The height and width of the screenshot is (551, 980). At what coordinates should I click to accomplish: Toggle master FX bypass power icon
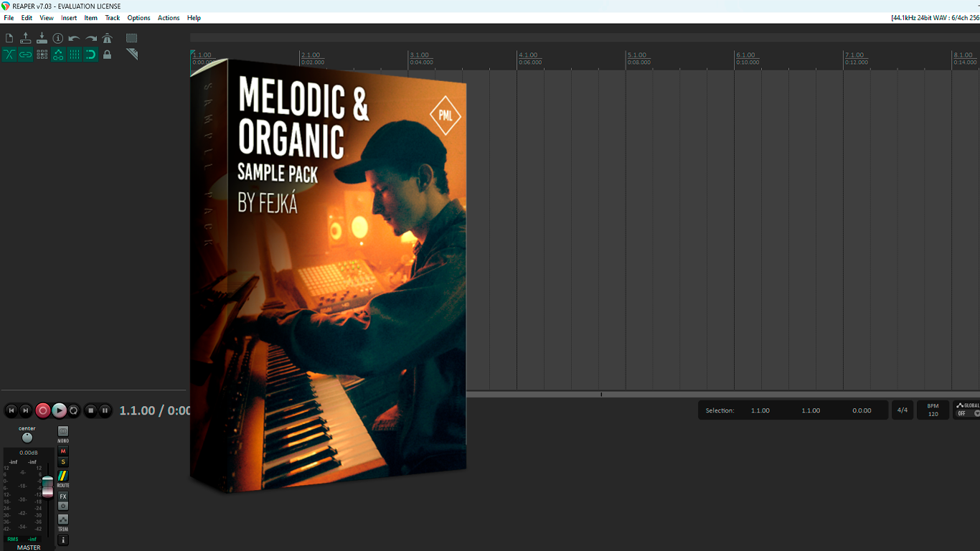tap(63, 506)
